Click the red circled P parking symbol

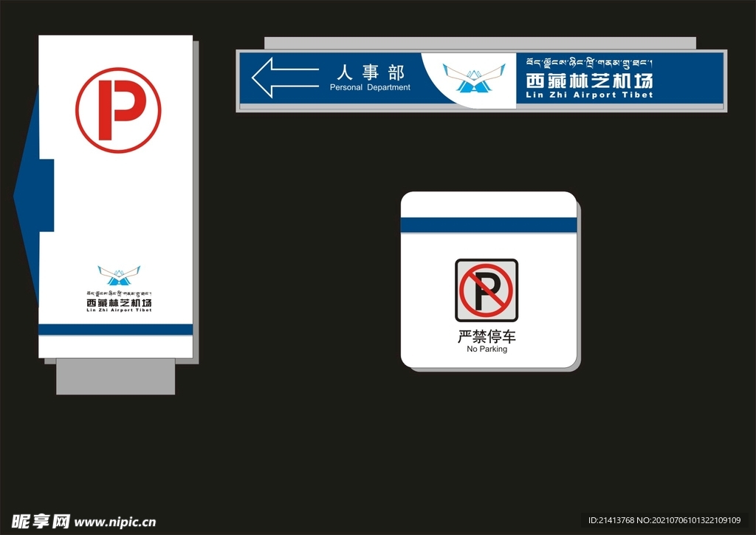click(x=118, y=111)
